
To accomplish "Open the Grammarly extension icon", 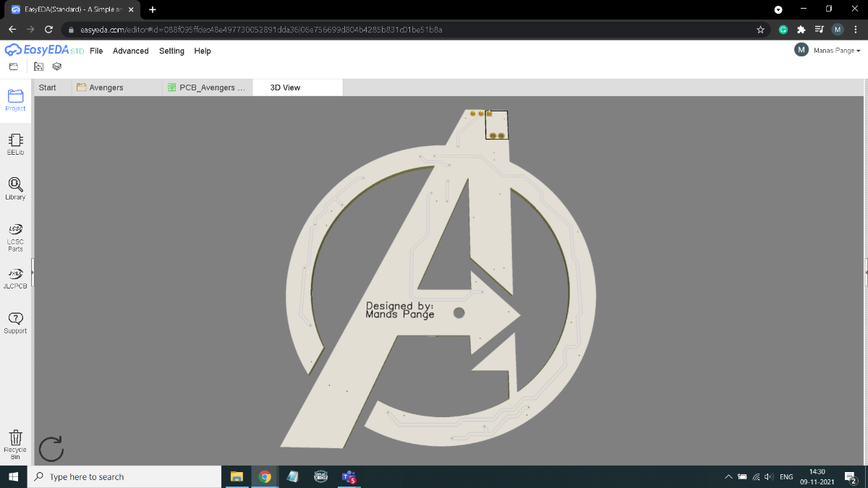I will pyautogui.click(x=783, y=30).
